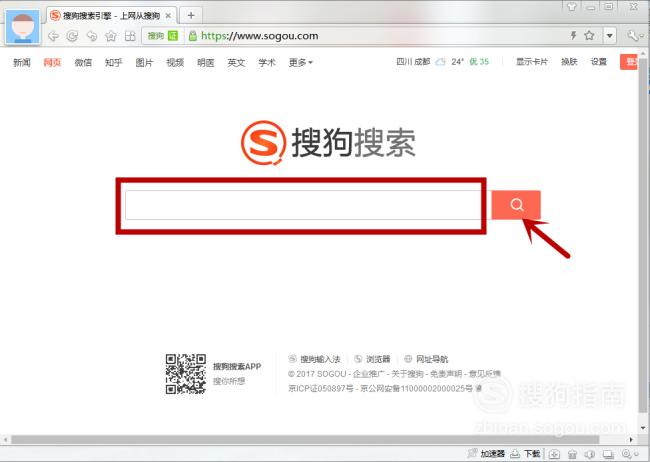Open the wrench tools menu
The height and width of the screenshot is (462, 650).
tap(635, 36)
